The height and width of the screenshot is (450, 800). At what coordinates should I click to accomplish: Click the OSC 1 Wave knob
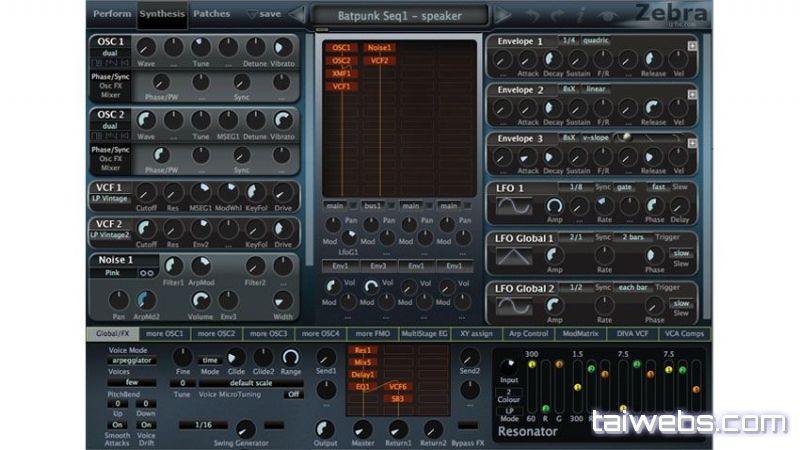point(146,48)
